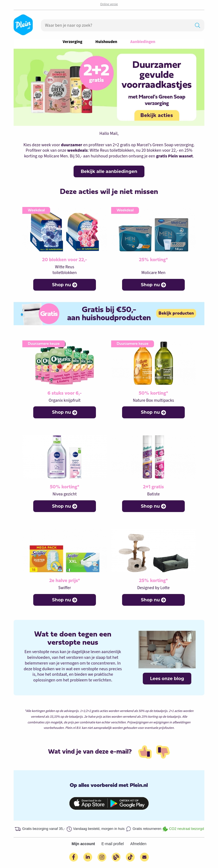Open the Instagram icon

click(102, 857)
